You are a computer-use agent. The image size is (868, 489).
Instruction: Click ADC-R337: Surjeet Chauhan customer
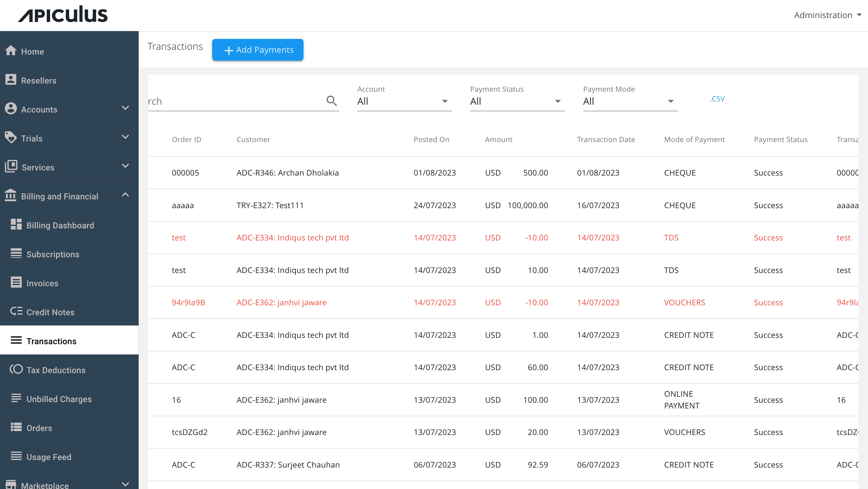click(x=288, y=465)
